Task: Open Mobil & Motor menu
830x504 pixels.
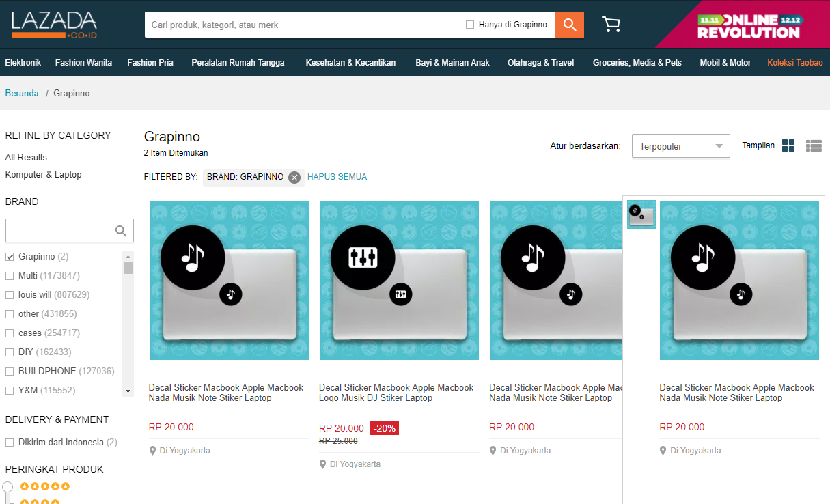Action: point(725,63)
